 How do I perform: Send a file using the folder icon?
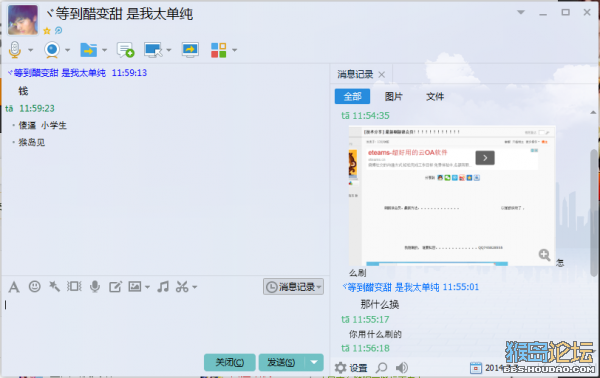pyautogui.click(x=88, y=50)
